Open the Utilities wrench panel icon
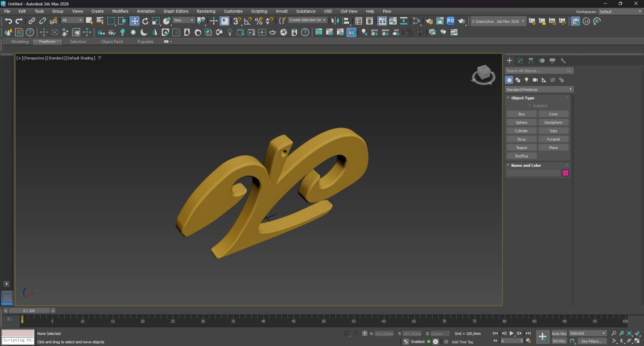The height and width of the screenshot is (346, 644). pos(563,60)
